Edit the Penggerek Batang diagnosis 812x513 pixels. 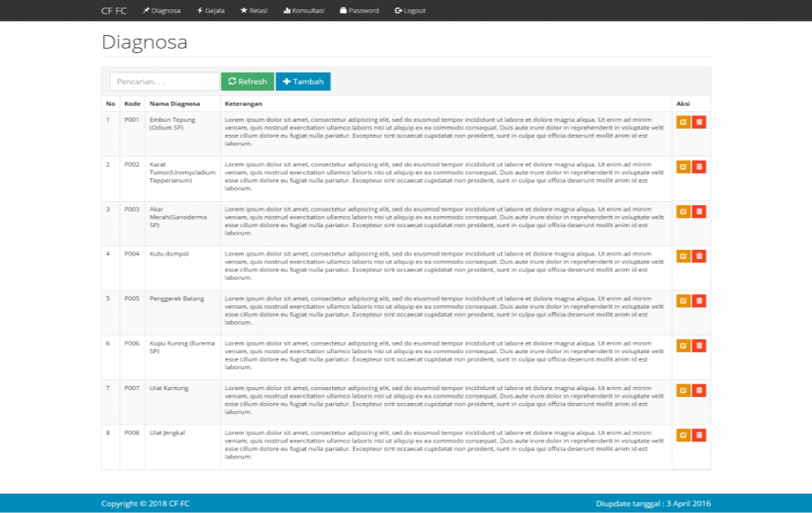click(683, 300)
